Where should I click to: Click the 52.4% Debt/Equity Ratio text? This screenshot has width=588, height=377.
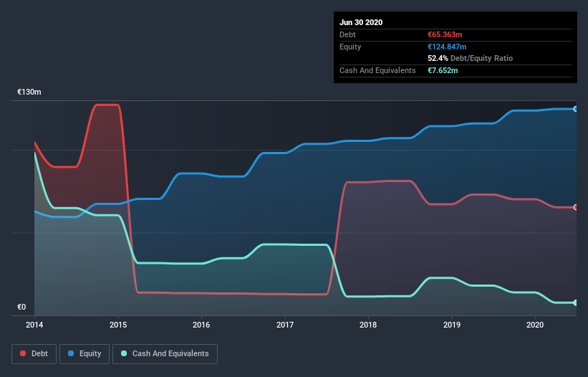[471, 59]
